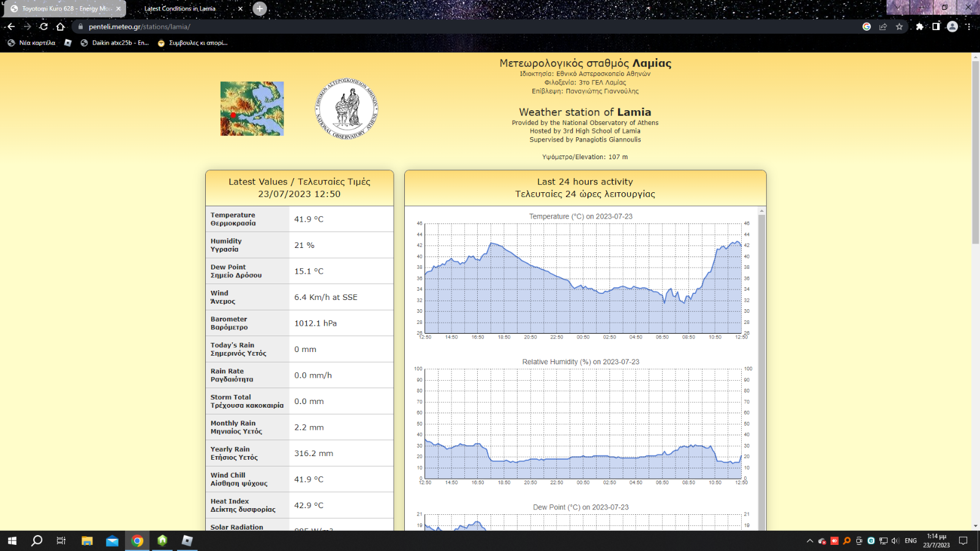The height and width of the screenshot is (551, 980).
Task: Toggle the browser side panel
Action: point(936,26)
